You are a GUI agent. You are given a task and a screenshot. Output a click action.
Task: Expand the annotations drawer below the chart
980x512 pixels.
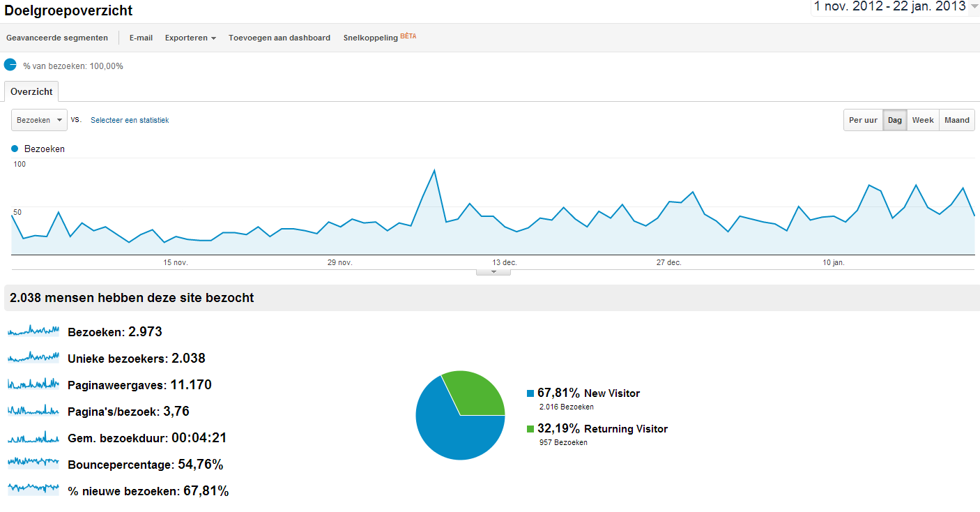point(493,272)
